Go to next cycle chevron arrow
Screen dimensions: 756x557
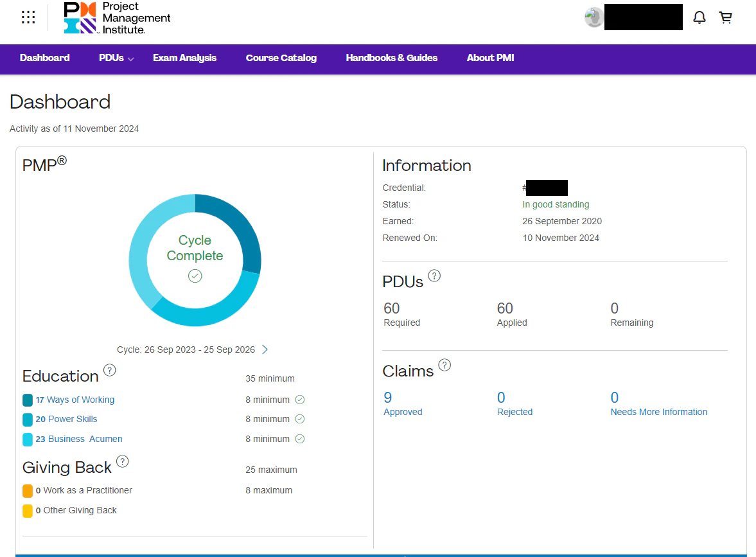pos(265,349)
